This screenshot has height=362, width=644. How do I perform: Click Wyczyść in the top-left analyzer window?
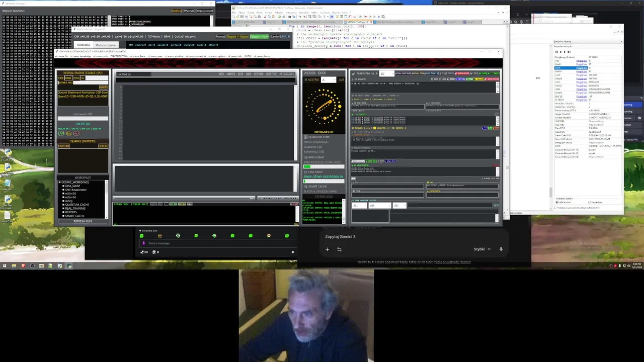click(189, 11)
